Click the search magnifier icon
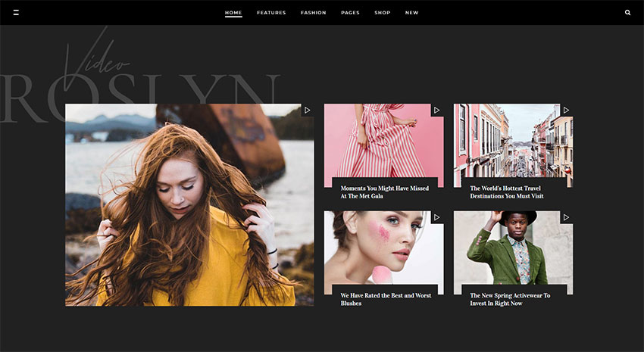This screenshot has width=644, height=352. pyautogui.click(x=627, y=13)
